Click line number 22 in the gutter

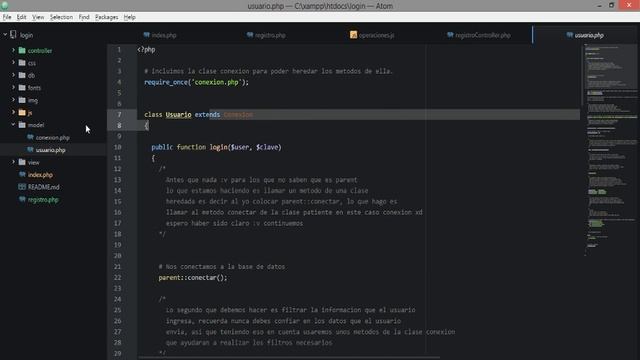pyautogui.click(x=118, y=278)
